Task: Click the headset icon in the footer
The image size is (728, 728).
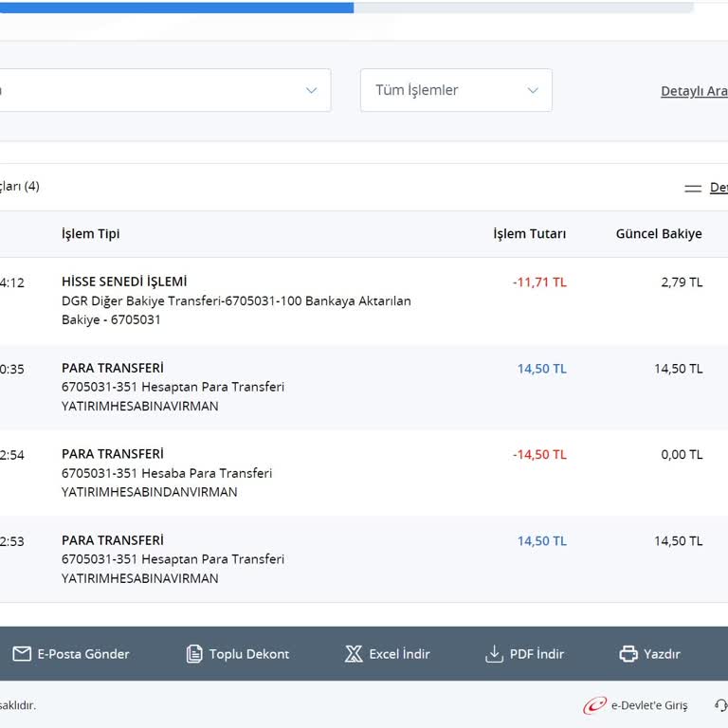Action: pyautogui.click(x=721, y=705)
